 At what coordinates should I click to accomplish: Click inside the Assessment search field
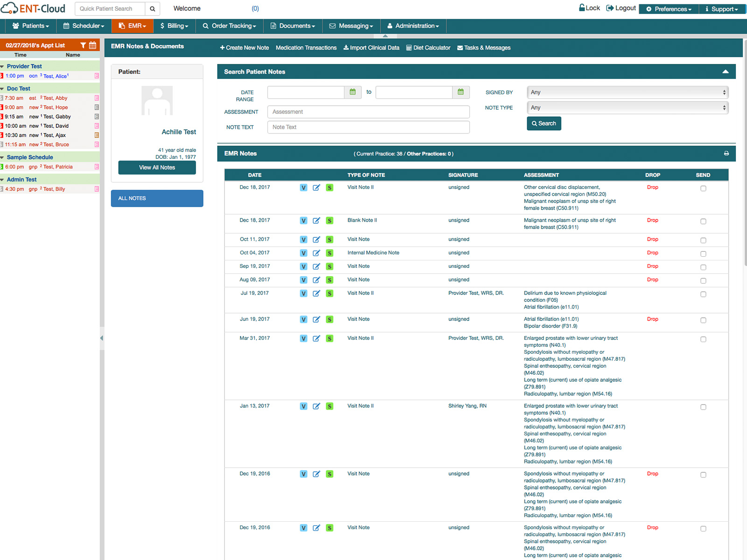click(x=368, y=112)
